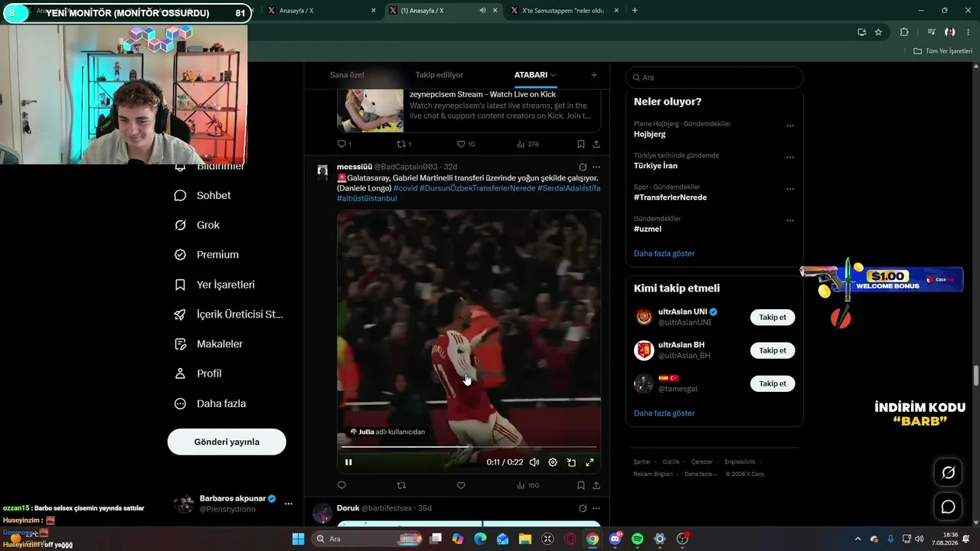Pause the Martinelli video
This screenshot has height=551, width=980.
point(348,462)
